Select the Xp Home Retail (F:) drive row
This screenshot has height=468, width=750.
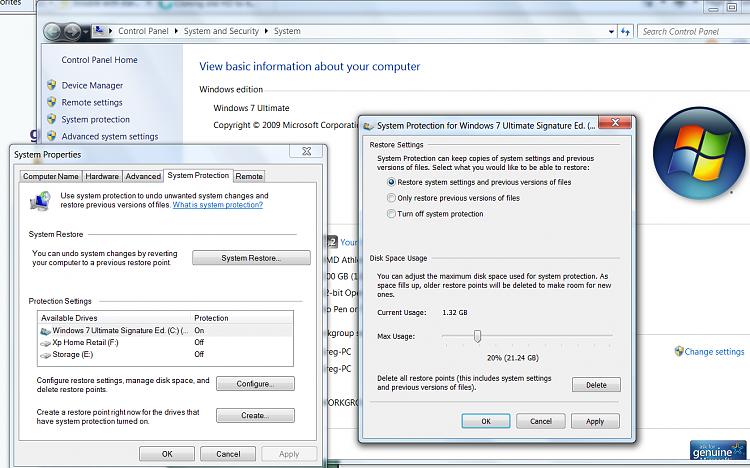[x=165, y=342]
